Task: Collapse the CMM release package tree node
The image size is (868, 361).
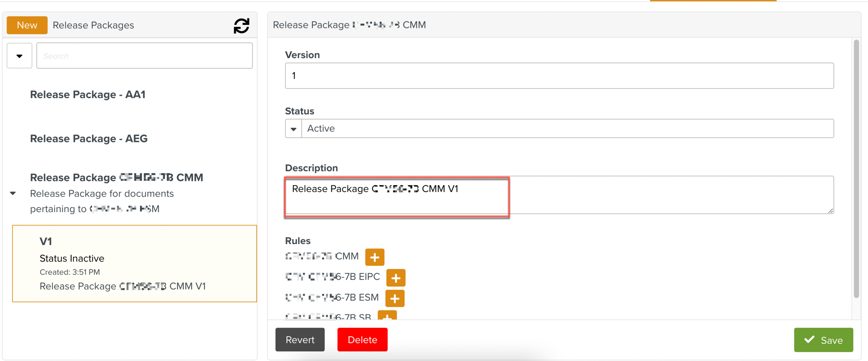Action: tap(13, 193)
